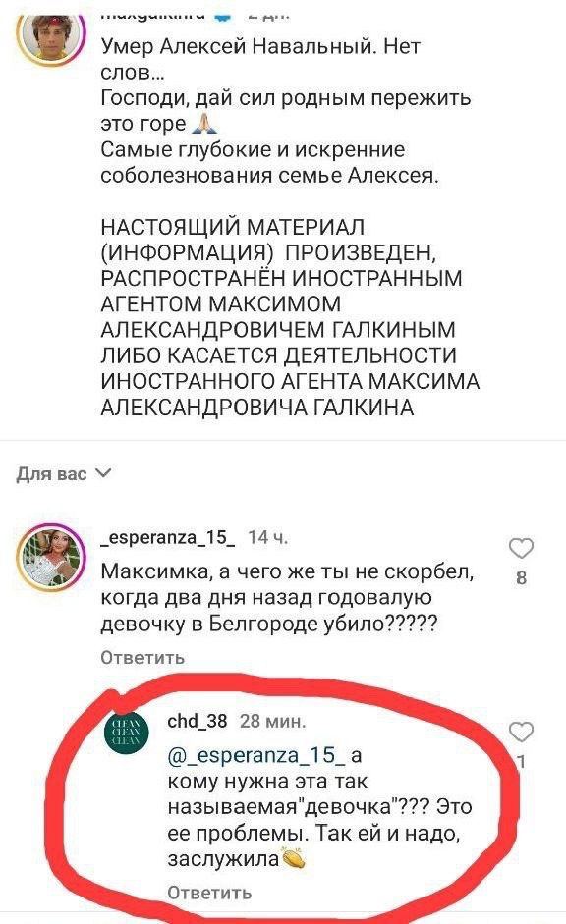Image resolution: width=566 pixels, height=924 pixels.
Task: Like the reply from chd_38
Action: 521,732
